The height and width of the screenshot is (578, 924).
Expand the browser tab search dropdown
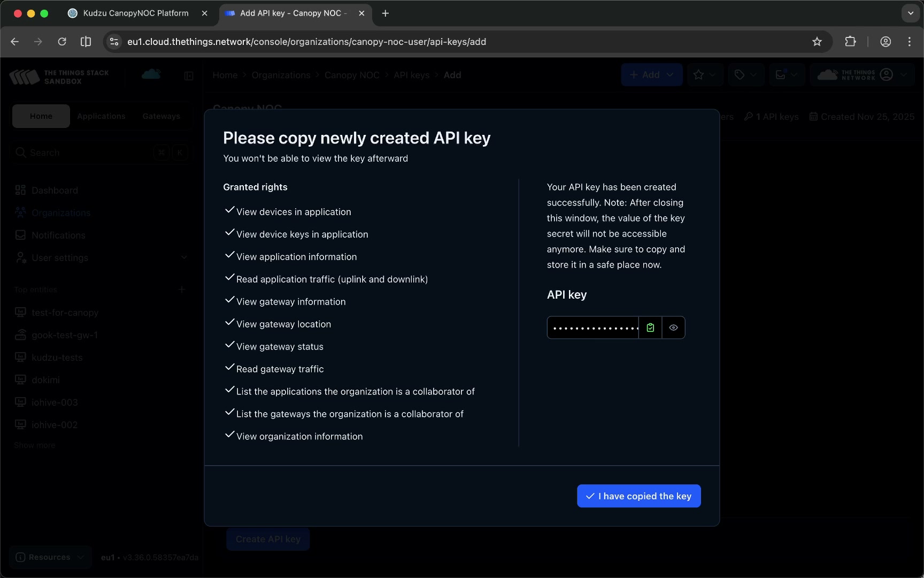coord(910,13)
